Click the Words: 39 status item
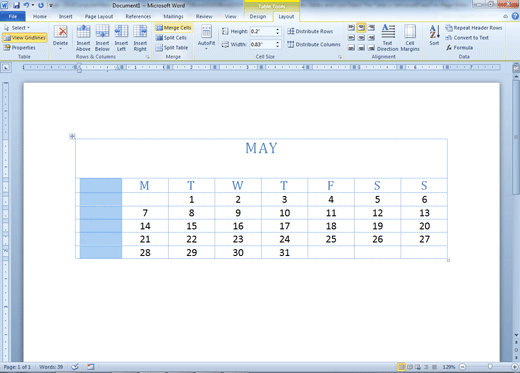520x373 pixels. click(x=51, y=367)
